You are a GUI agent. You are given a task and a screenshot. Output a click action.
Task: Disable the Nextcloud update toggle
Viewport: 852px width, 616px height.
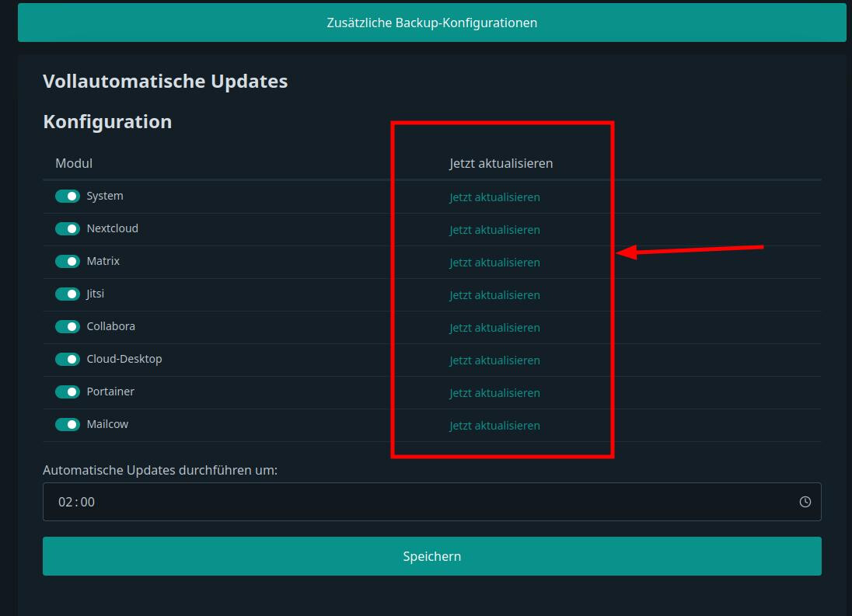[x=68, y=229]
